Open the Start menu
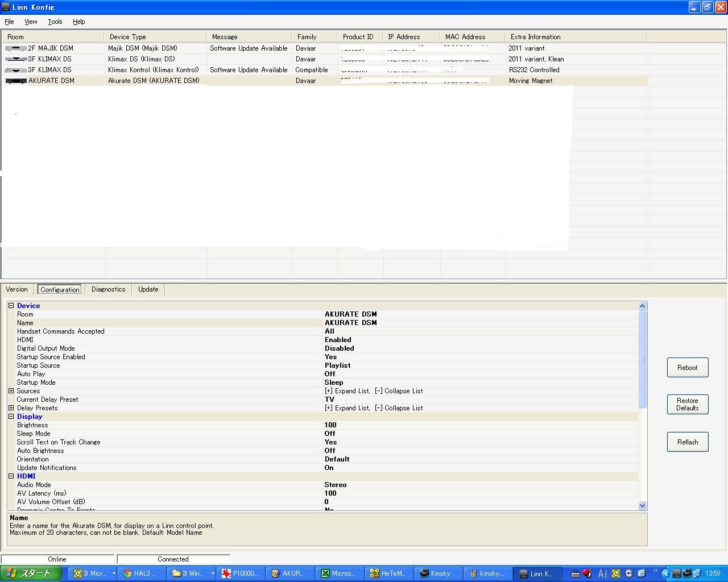Viewport: 728px width, 582px height. pyautogui.click(x=30, y=573)
